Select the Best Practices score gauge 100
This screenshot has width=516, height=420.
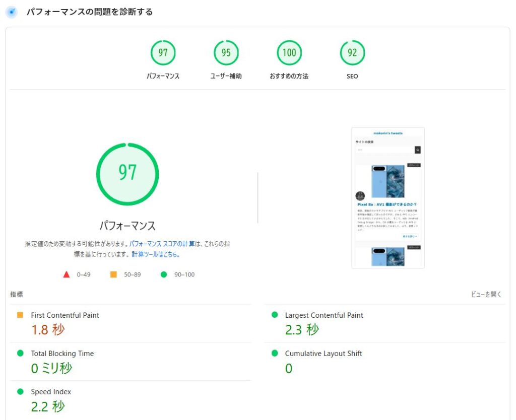(289, 53)
